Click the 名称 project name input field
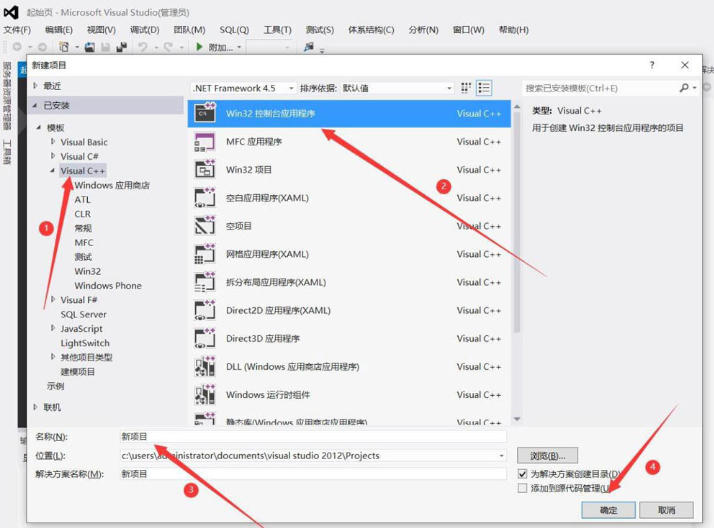The width and height of the screenshot is (714, 528). click(x=312, y=437)
